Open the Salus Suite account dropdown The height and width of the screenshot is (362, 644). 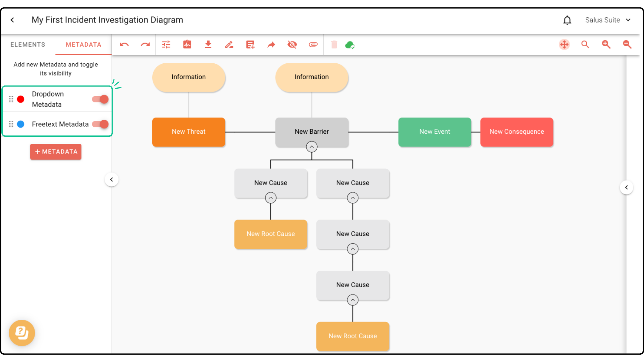607,20
